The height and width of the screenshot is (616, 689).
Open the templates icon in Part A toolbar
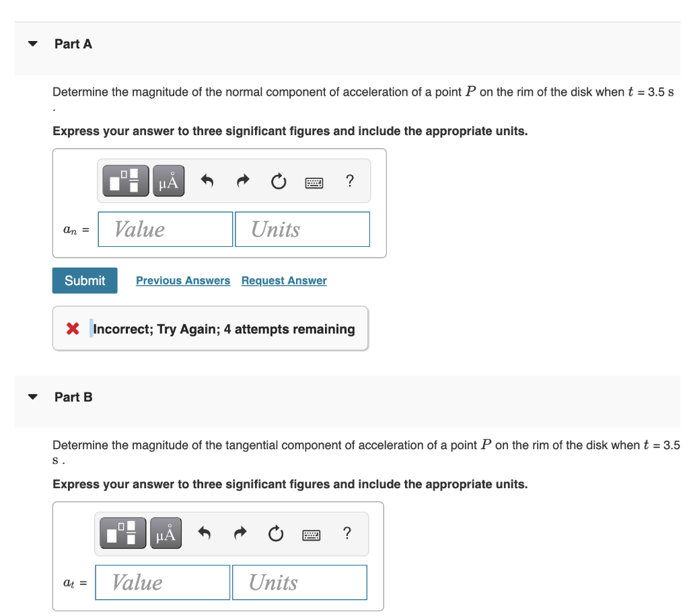point(126,180)
